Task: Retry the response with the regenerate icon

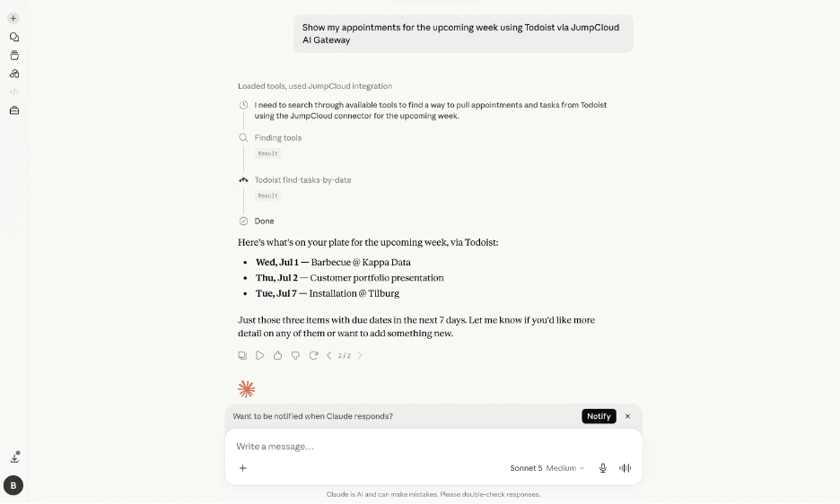Action: 313,356
